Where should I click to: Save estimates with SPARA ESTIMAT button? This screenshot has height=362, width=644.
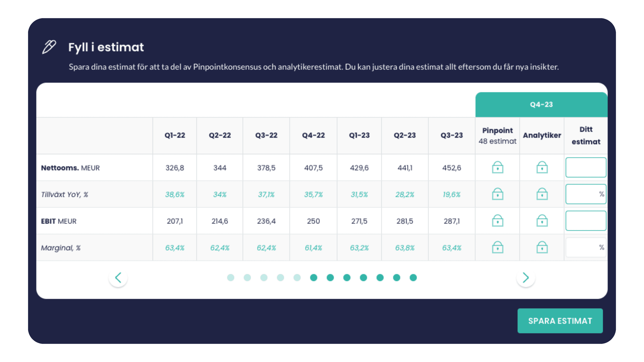click(x=560, y=321)
